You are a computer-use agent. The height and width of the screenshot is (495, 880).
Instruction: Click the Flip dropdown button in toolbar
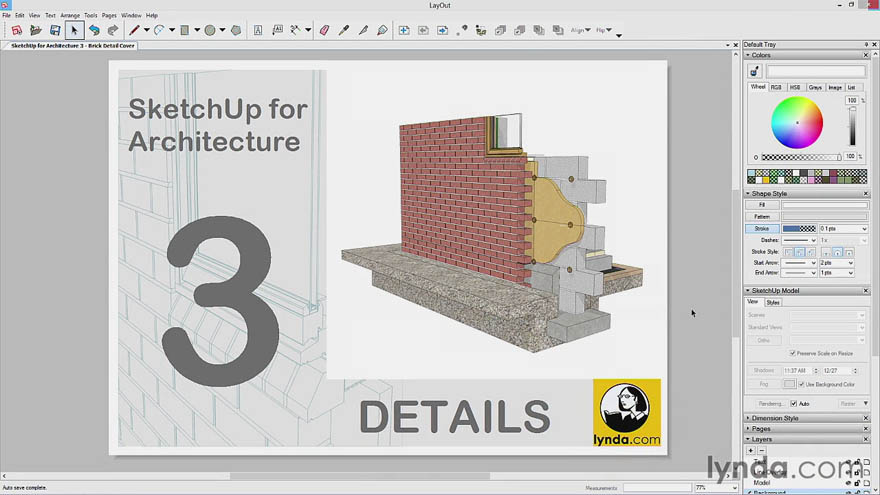604,30
